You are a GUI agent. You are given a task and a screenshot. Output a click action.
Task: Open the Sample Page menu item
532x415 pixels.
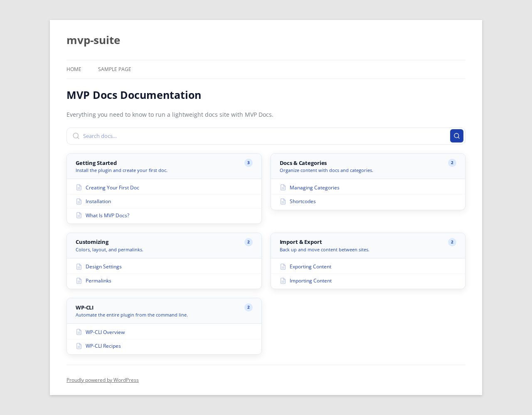115,69
